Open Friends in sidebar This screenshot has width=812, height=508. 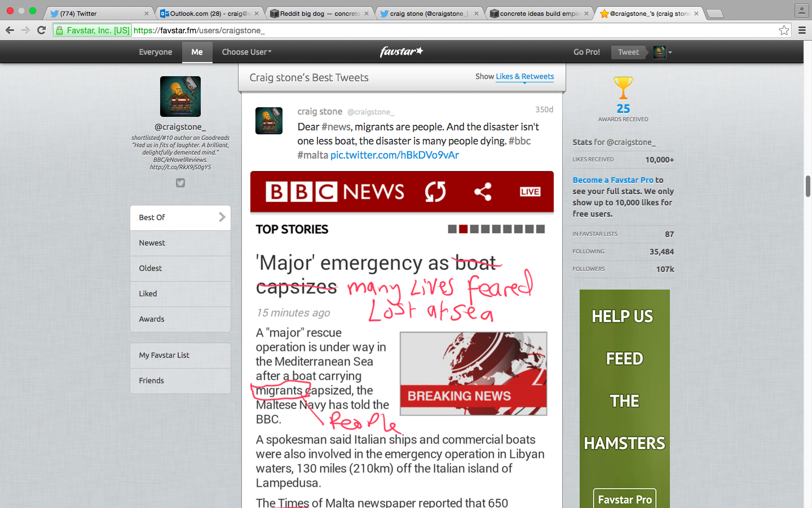click(180, 381)
